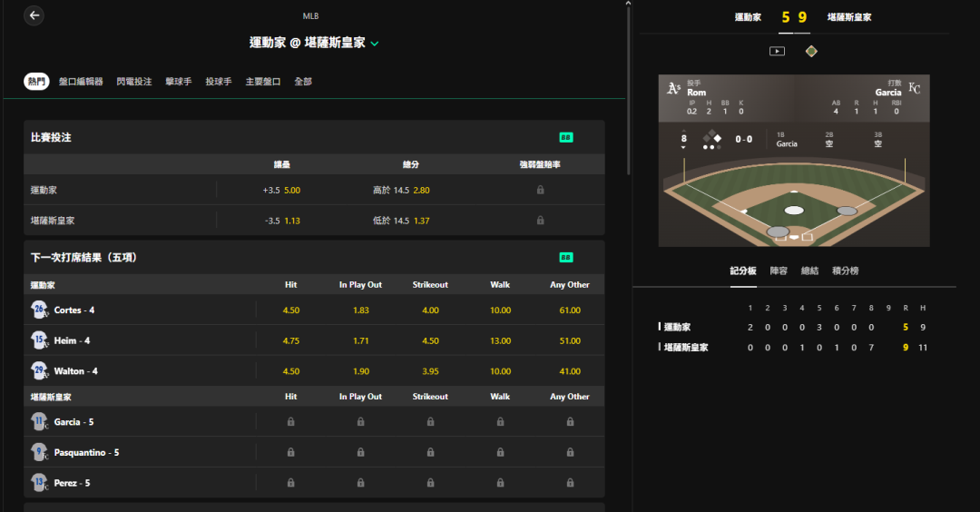Select 低於 14.5 total at 1.37
The image size is (980, 512).
click(401, 221)
